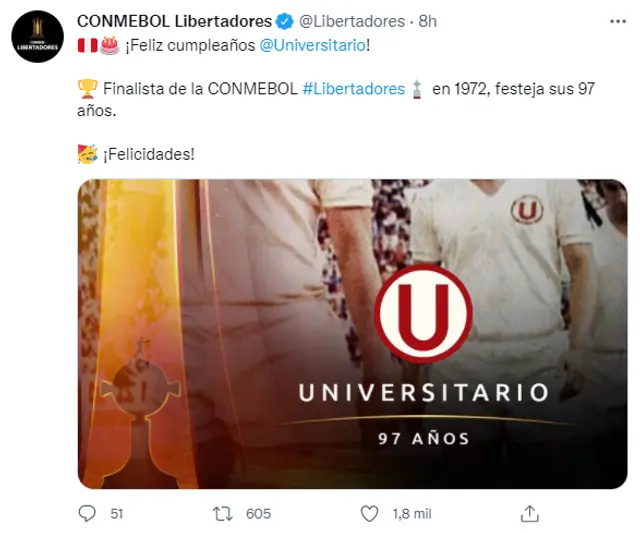Open the share upload icon
640x533 pixels.
[530, 513]
